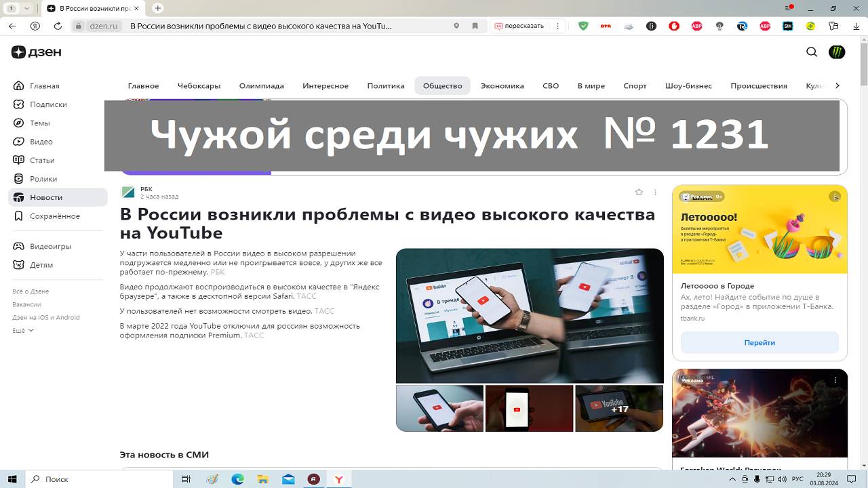The width and height of the screenshot is (868, 488).
Task: Click the green shield extension icon
Action: click(583, 26)
